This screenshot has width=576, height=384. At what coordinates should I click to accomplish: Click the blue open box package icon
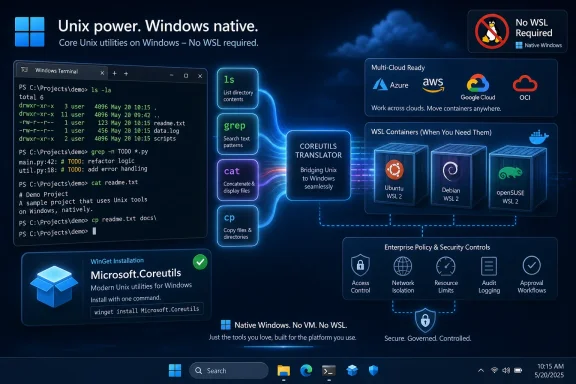(54, 286)
